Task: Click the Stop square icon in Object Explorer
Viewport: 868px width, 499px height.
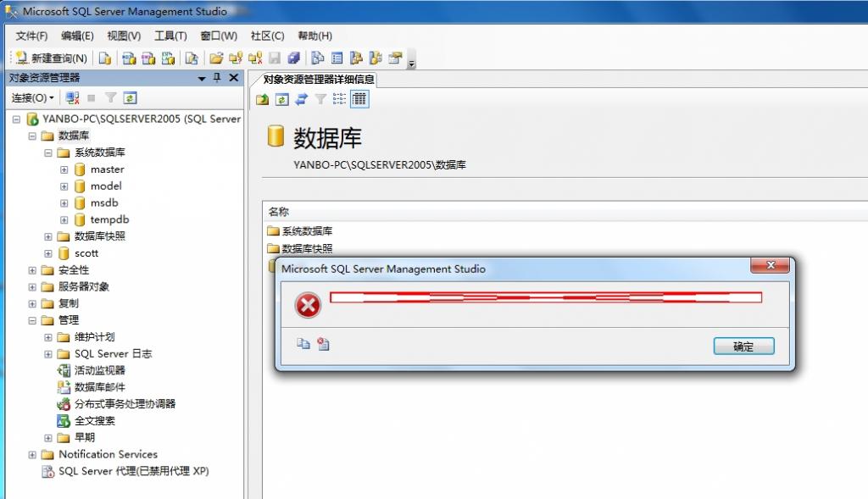Action: (92, 98)
